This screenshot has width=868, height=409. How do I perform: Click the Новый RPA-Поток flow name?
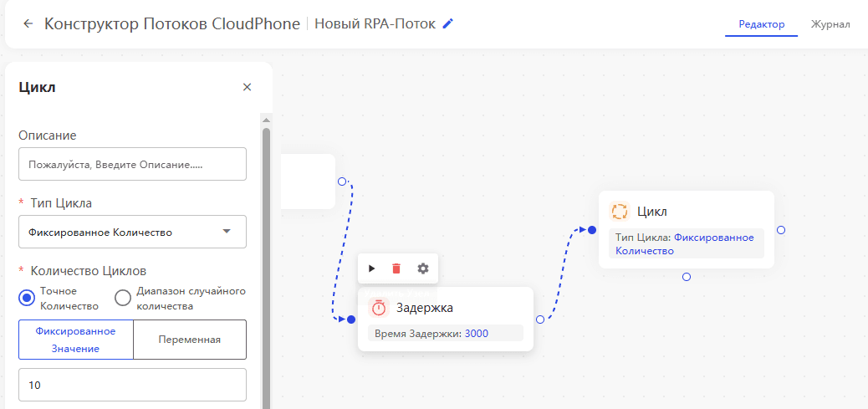375,23
